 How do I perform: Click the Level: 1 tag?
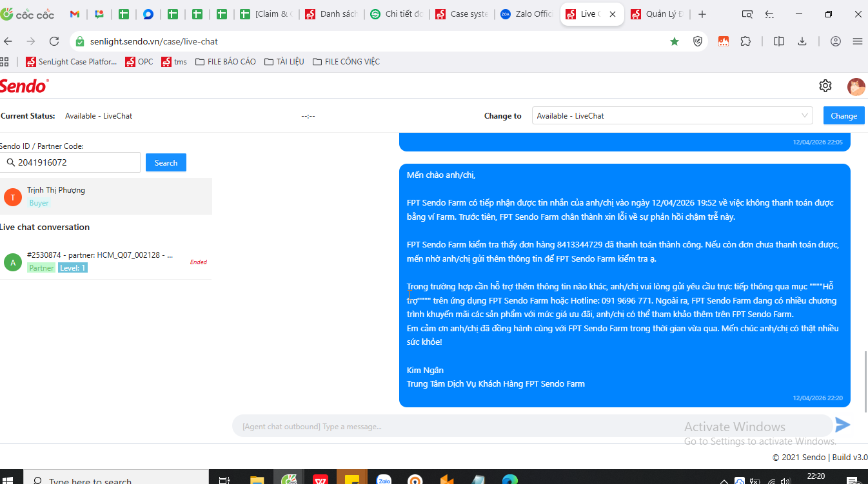(73, 268)
